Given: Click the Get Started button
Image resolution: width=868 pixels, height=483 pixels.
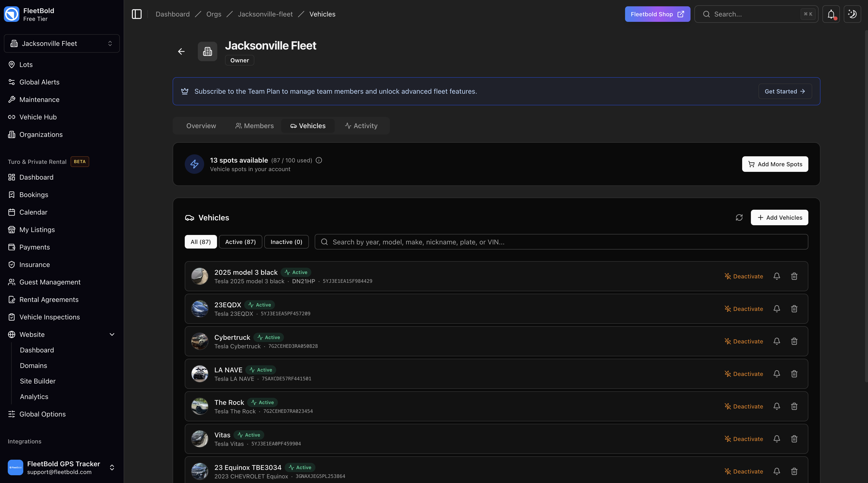Looking at the screenshot, I should [x=785, y=91].
